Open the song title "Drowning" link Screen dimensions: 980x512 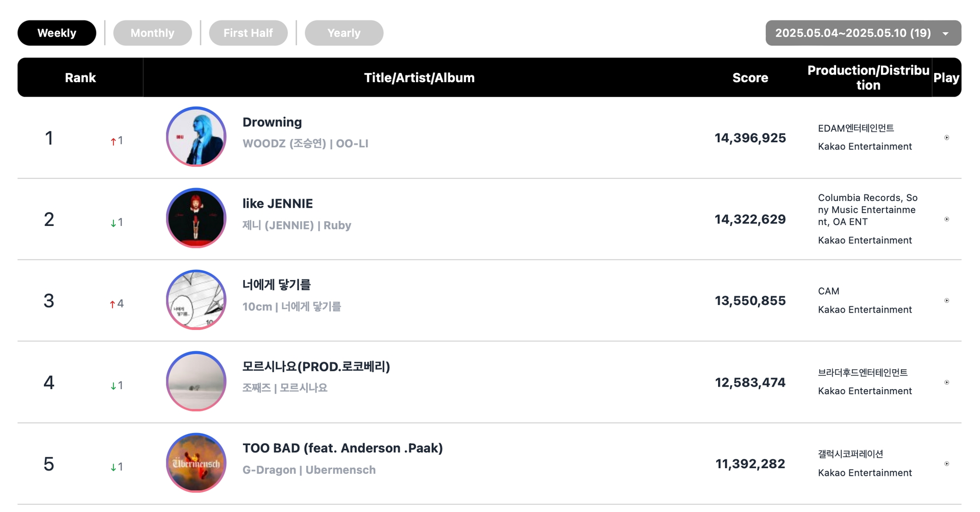click(x=272, y=122)
